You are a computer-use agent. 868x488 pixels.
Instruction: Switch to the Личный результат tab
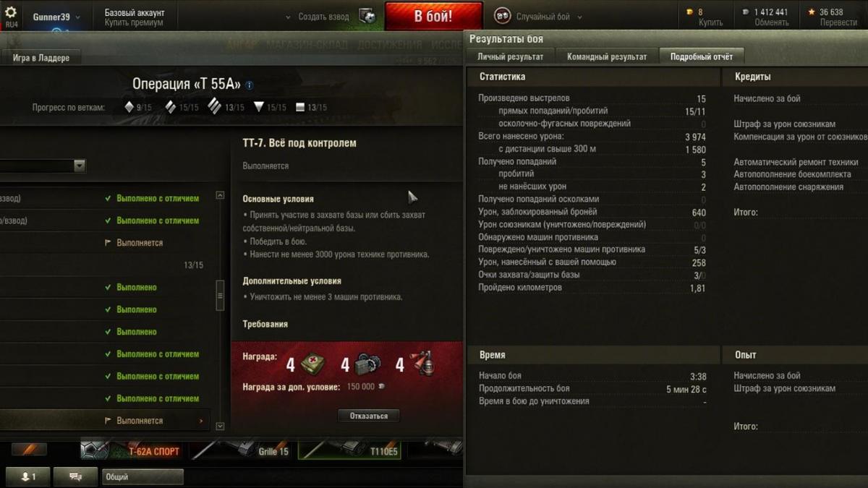pyautogui.click(x=511, y=56)
